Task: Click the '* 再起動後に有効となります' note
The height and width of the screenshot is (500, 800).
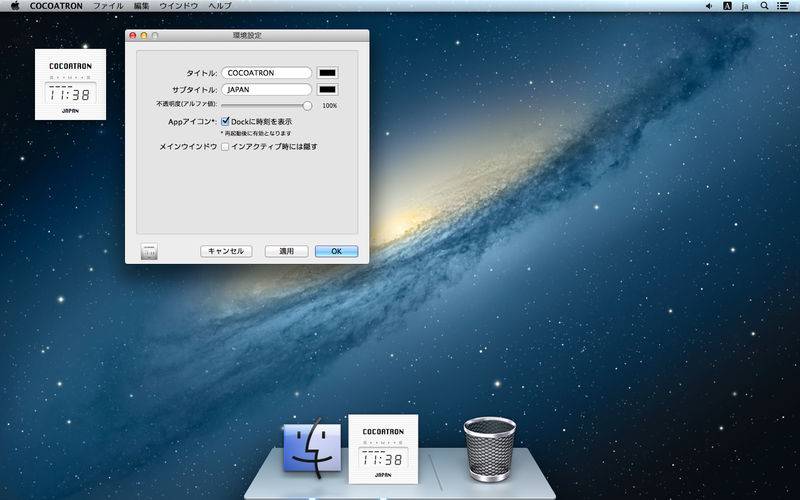Action: (256, 133)
